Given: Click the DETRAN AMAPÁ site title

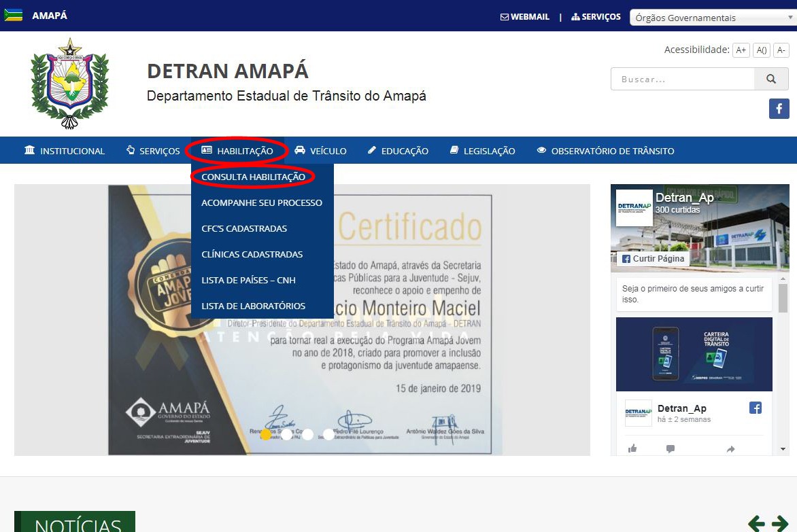Looking at the screenshot, I should [x=228, y=71].
